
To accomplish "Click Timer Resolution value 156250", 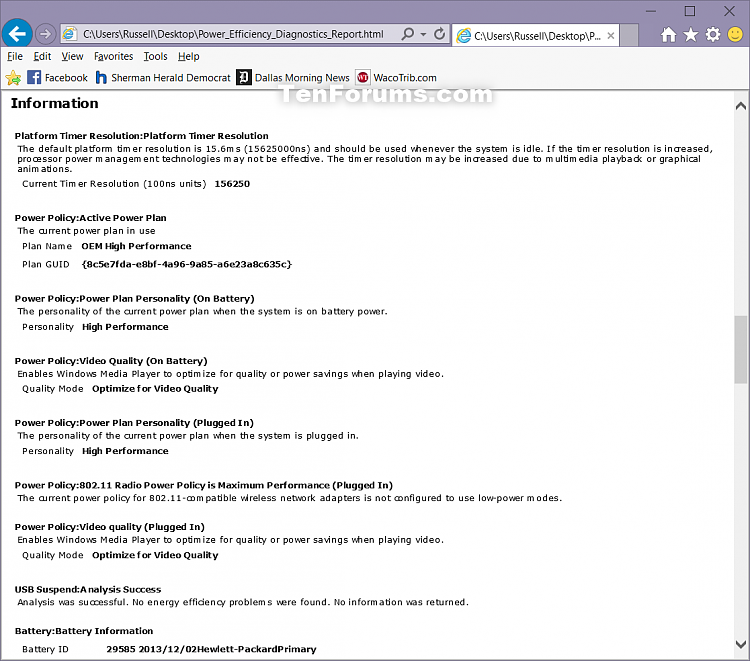I will (x=232, y=184).
